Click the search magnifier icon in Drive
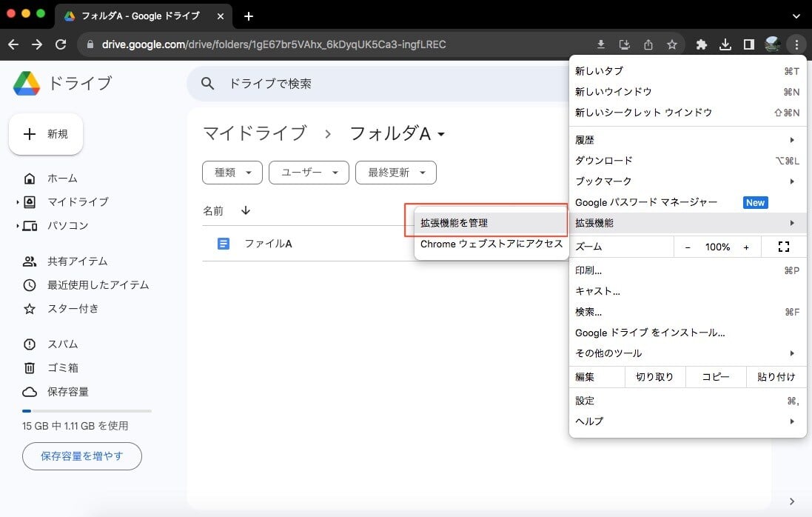 click(208, 84)
